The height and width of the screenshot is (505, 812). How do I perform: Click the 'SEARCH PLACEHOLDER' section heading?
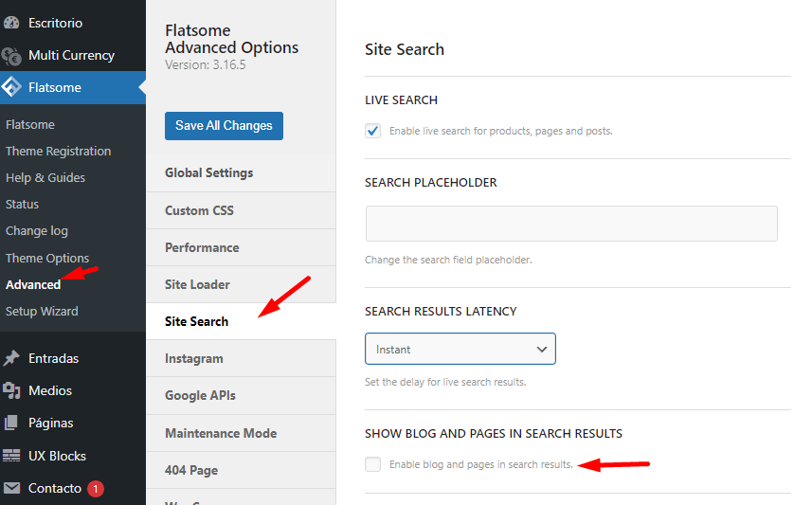(431, 182)
